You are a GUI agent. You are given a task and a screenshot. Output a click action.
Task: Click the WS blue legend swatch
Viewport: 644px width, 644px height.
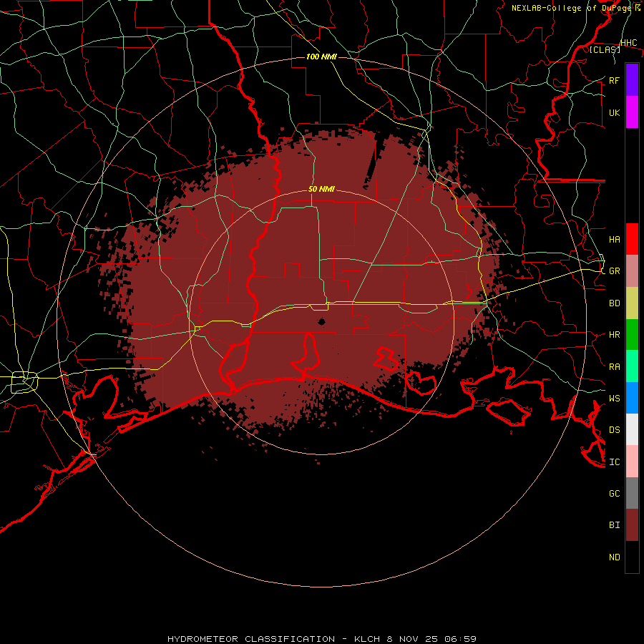tap(632, 398)
